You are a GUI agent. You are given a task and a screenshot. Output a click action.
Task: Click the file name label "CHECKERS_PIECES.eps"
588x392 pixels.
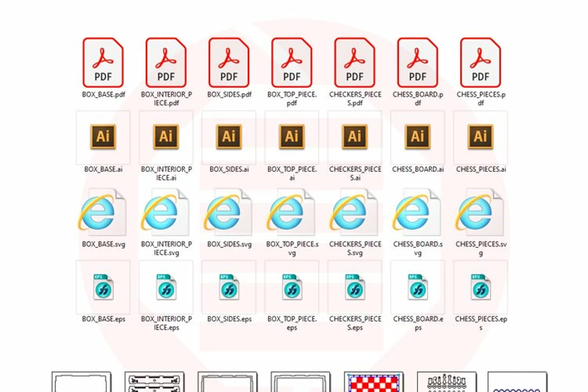(355, 323)
